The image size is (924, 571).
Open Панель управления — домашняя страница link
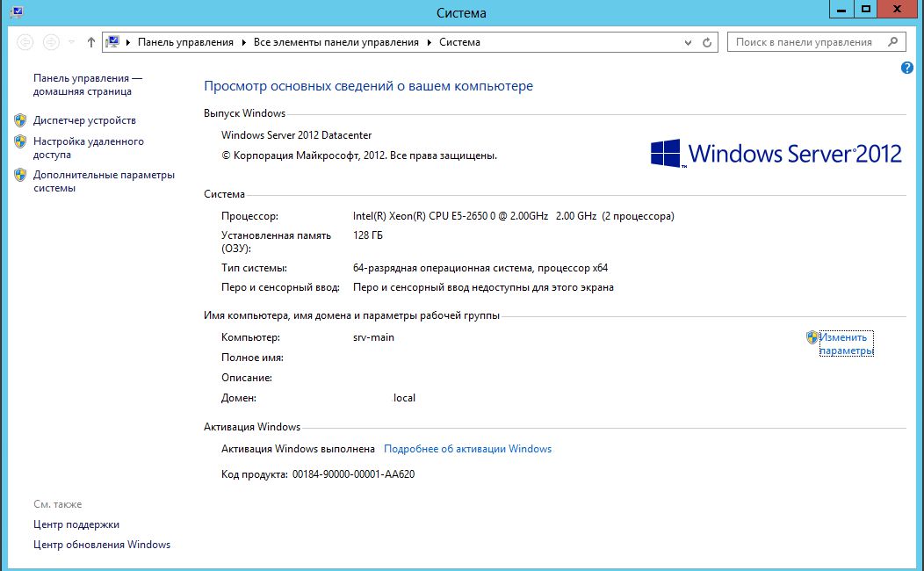click(x=88, y=85)
